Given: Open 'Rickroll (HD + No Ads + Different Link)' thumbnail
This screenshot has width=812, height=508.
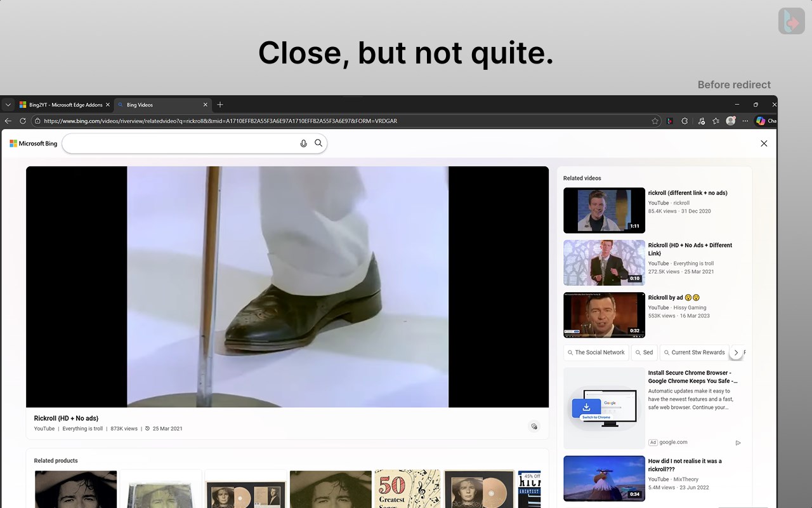Looking at the screenshot, I should click(604, 263).
